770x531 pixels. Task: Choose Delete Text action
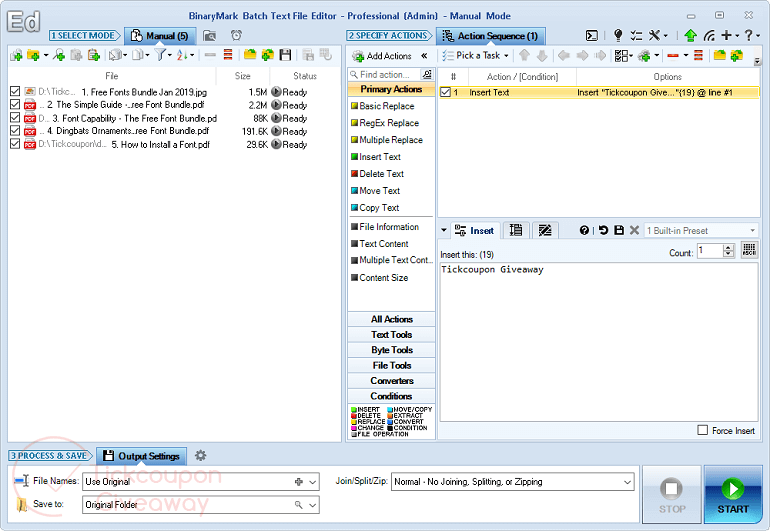tap(377, 174)
